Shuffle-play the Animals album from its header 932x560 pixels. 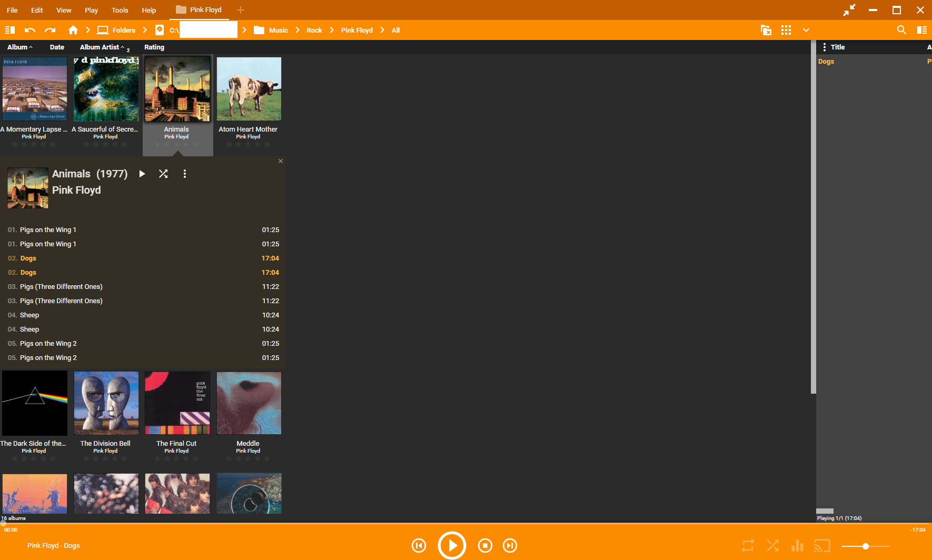tap(163, 174)
